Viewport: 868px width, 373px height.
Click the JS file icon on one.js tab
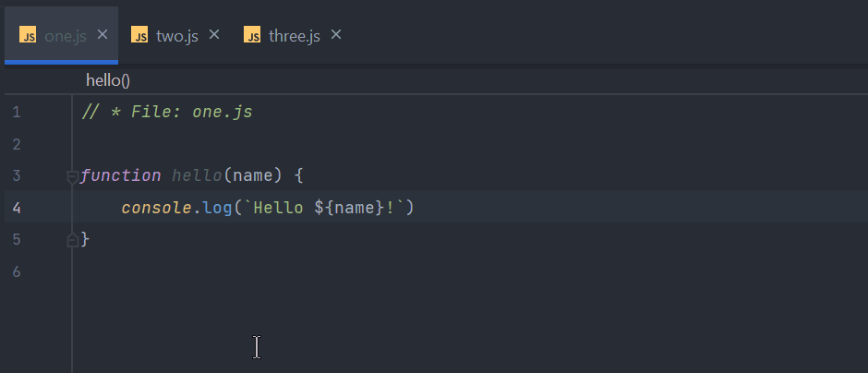pos(28,35)
